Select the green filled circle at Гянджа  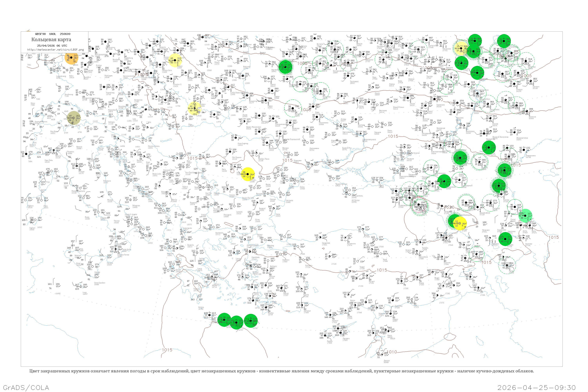click(505, 239)
